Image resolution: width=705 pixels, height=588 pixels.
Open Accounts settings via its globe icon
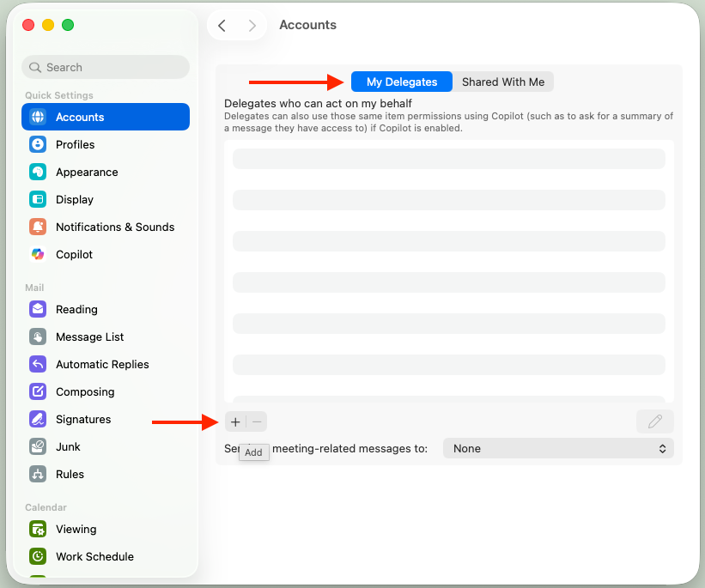pyautogui.click(x=38, y=117)
